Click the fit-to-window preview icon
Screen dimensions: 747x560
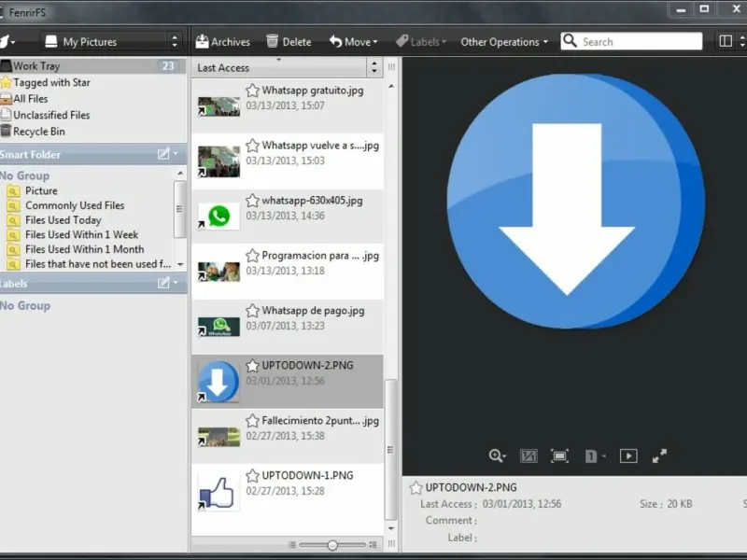[559, 456]
